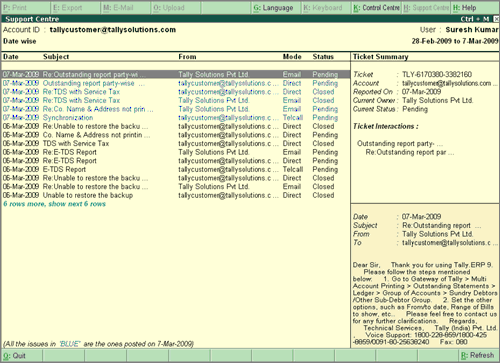500x363 pixels.
Task: Click the Ticket Summary heading
Action: tap(380, 57)
